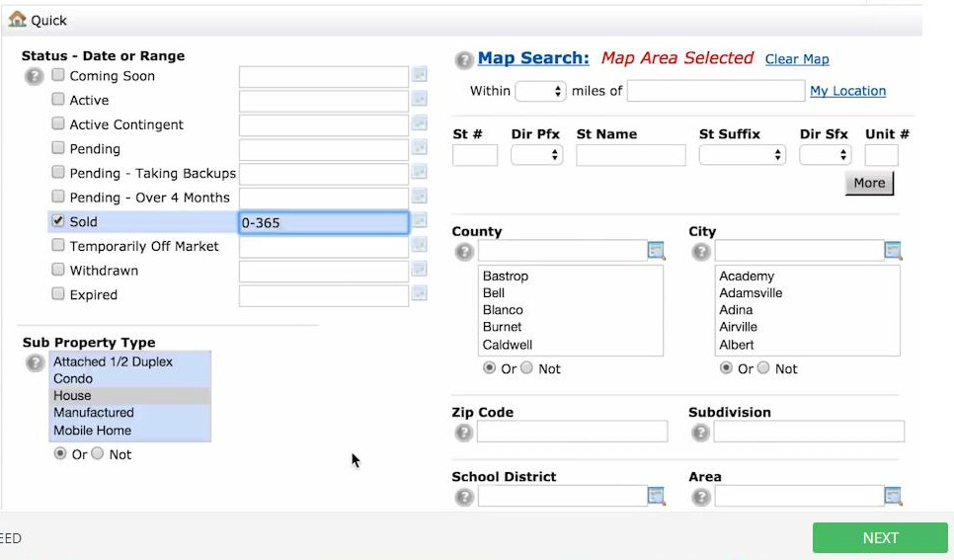This screenshot has height=560, width=954.
Task: Click help icon beside Subdivision field
Action: click(x=701, y=433)
